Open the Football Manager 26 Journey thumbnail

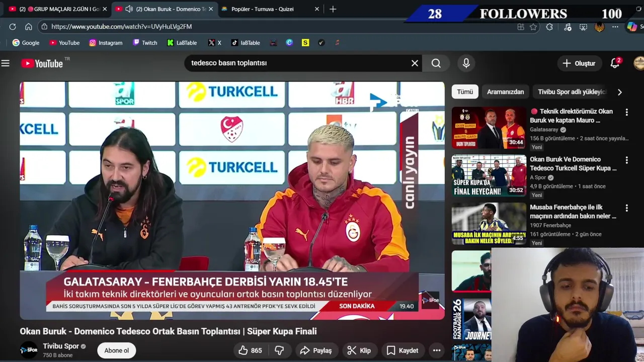click(x=471, y=319)
